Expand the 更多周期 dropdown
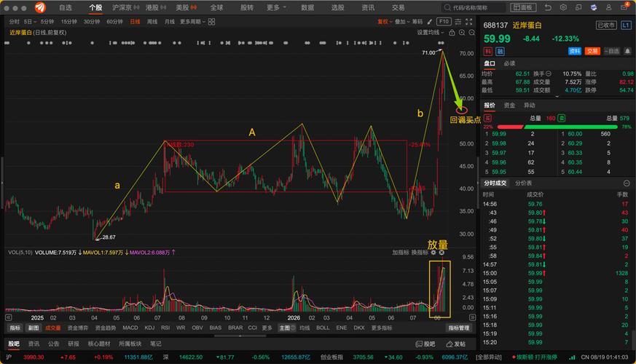This screenshot has width=636, height=364. 192,22
